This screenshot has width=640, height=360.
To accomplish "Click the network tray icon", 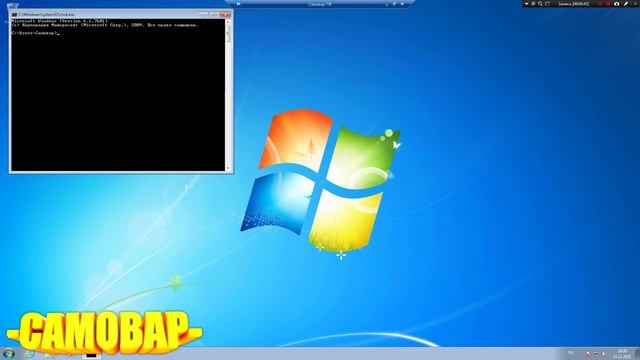I will click(x=596, y=354).
